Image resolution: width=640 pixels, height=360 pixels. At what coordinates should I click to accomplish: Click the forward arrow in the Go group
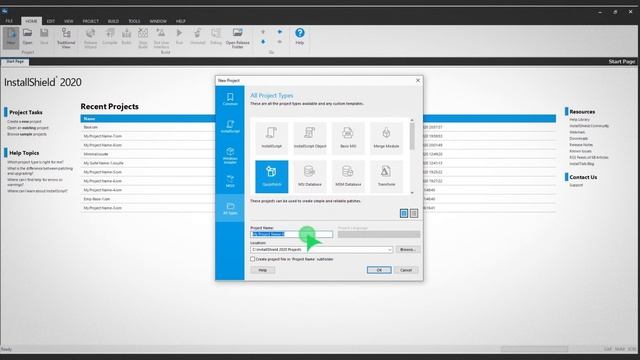coord(280,32)
